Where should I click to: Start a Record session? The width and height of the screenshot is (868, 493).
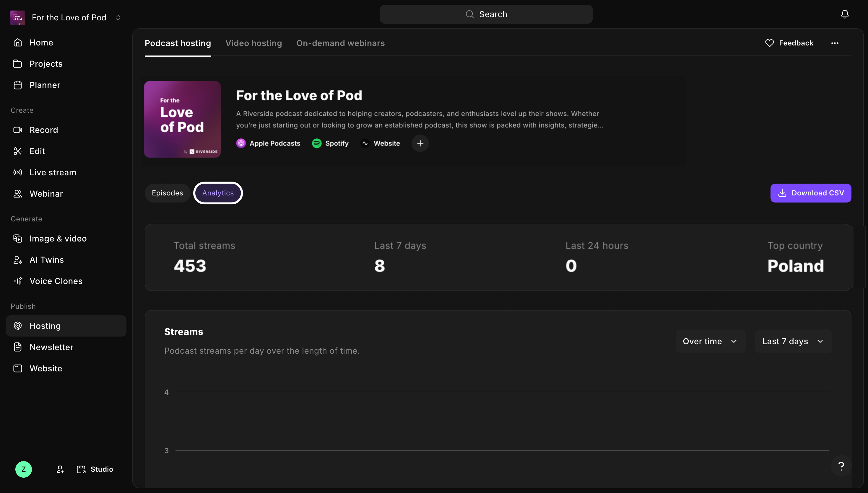66,130
